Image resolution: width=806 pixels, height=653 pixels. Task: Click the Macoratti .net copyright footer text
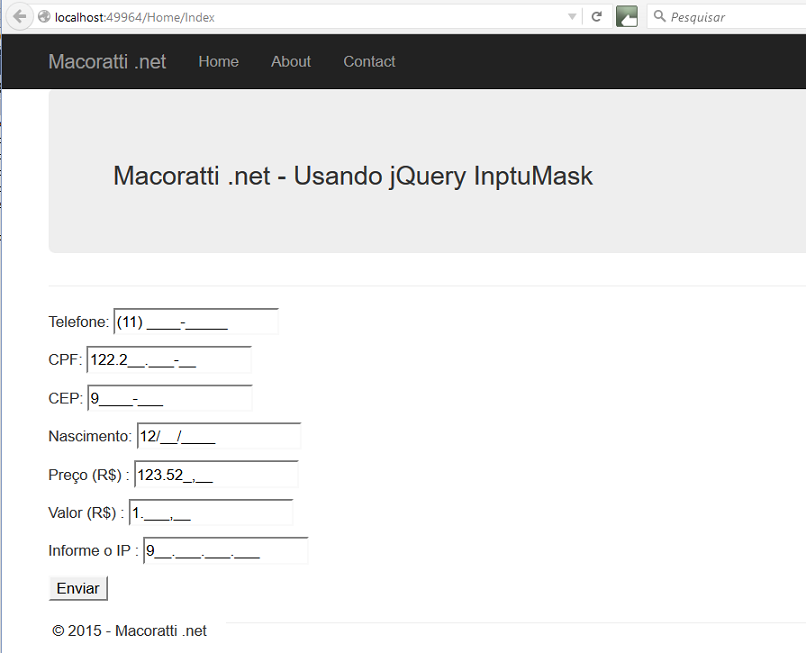point(128,630)
